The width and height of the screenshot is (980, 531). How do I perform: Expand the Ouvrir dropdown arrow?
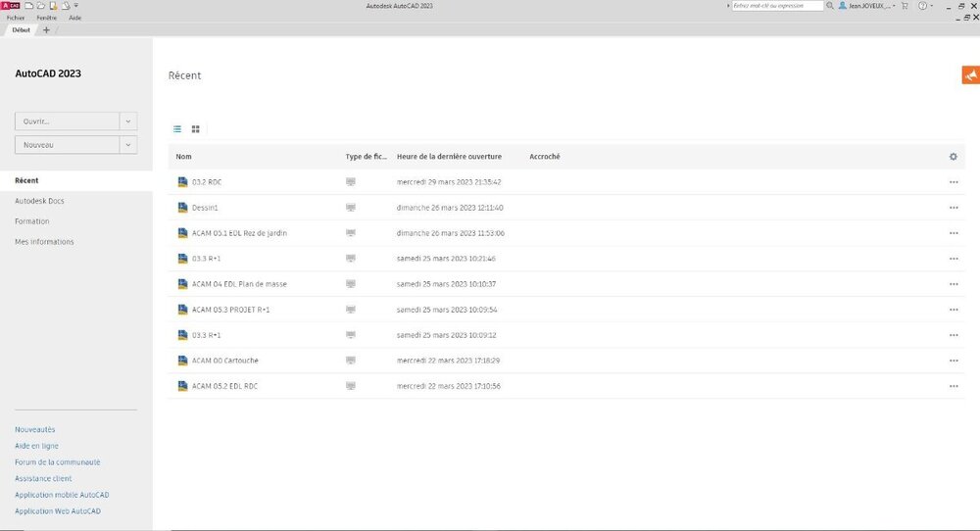pyautogui.click(x=128, y=121)
